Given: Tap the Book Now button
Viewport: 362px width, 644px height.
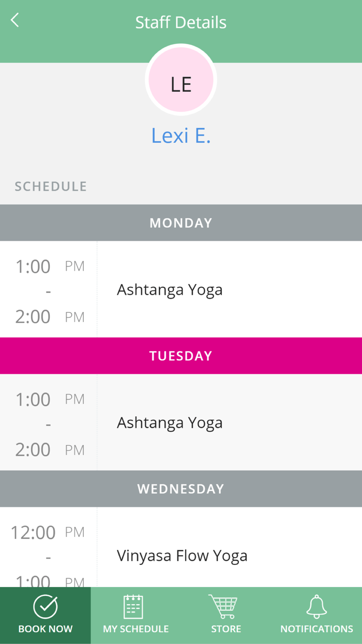Looking at the screenshot, I should click(45, 616).
